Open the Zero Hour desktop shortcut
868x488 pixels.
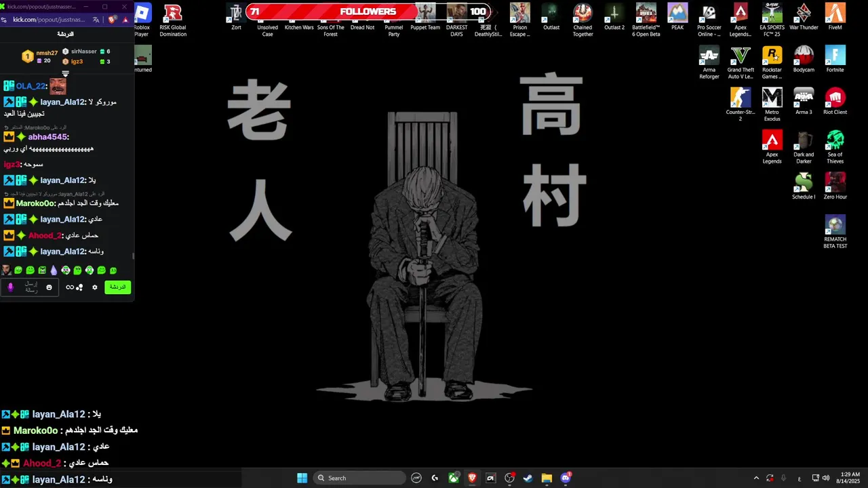pyautogui.click(x=835, y=186)
